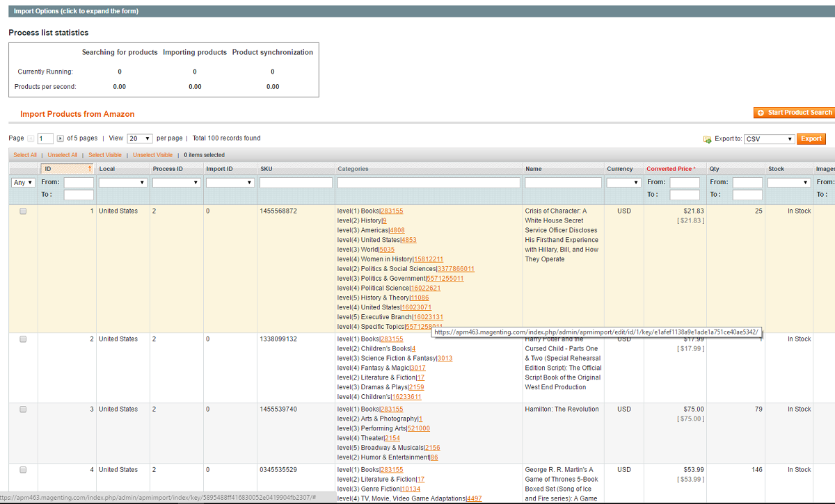
Task: Tick the checkbox for row ID 2
Action: coord(23,339)
